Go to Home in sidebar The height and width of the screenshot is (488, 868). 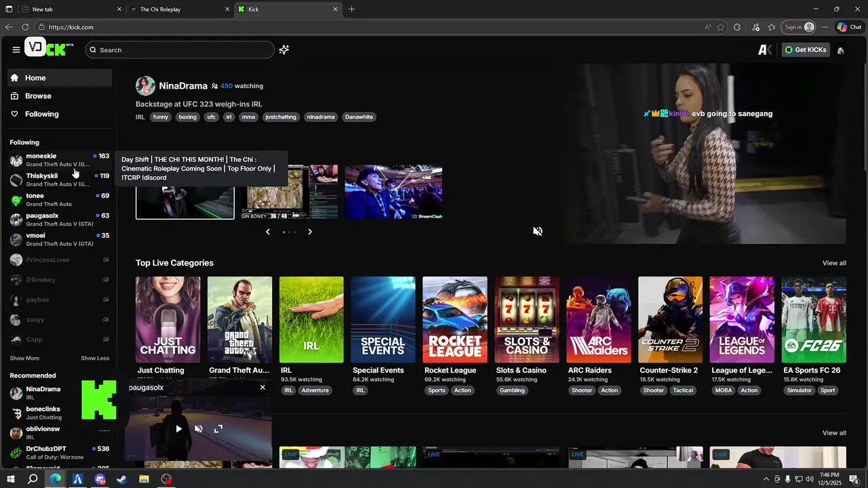pos(60,78)
